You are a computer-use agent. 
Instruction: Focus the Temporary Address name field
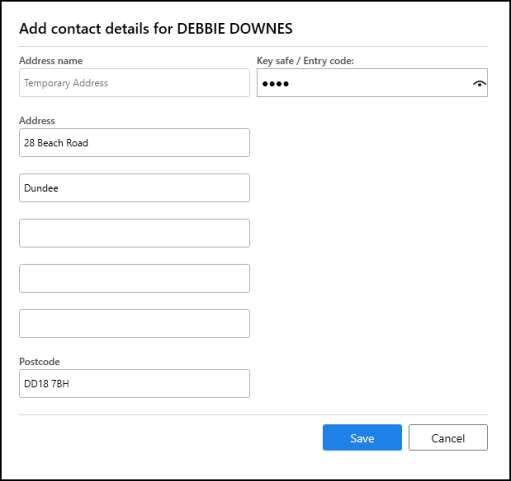pos(134,83)
